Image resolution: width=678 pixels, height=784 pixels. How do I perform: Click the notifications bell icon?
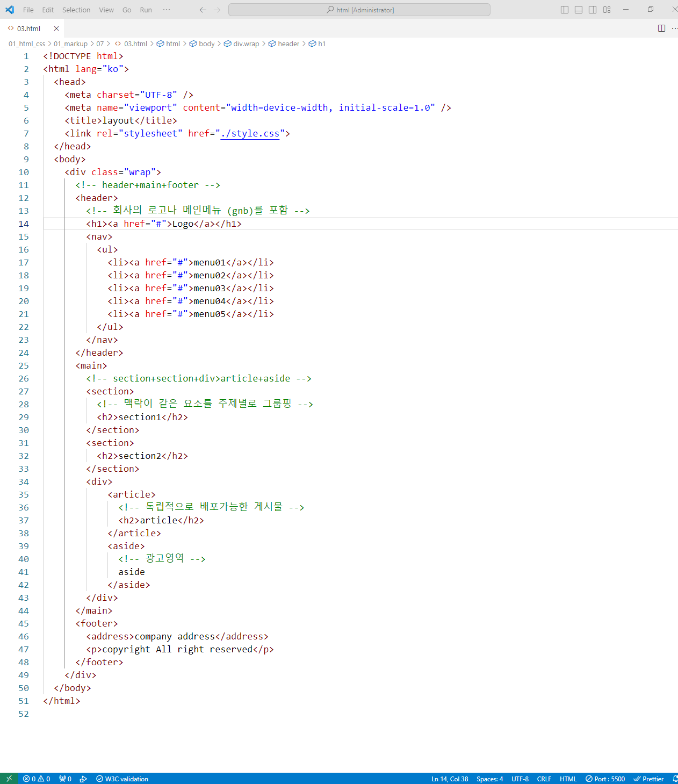point(675,779)
